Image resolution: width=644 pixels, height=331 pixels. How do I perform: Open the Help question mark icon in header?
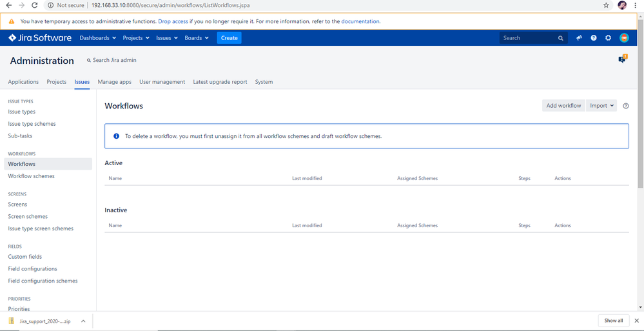(594, 38)
